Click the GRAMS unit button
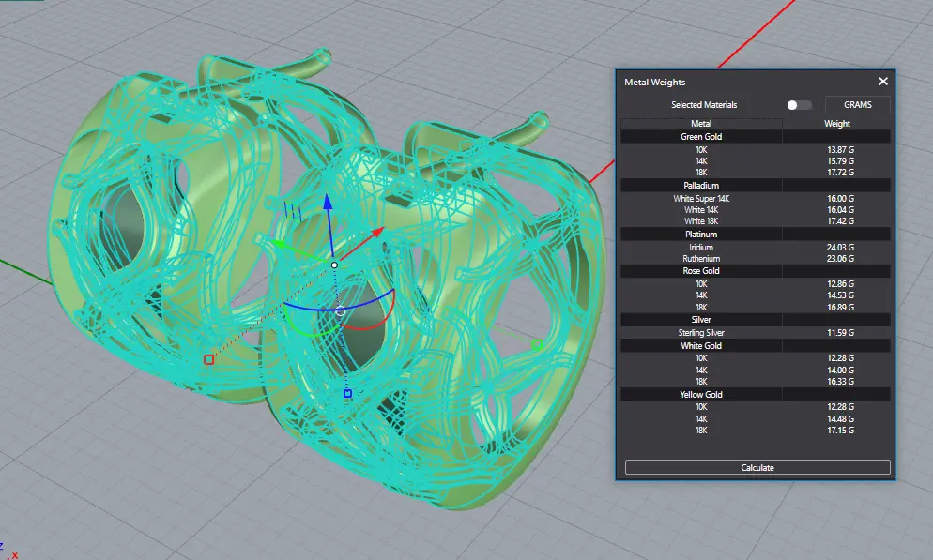Screen dimensions: 933x560 pyautogui.click(x=857, y=105)
